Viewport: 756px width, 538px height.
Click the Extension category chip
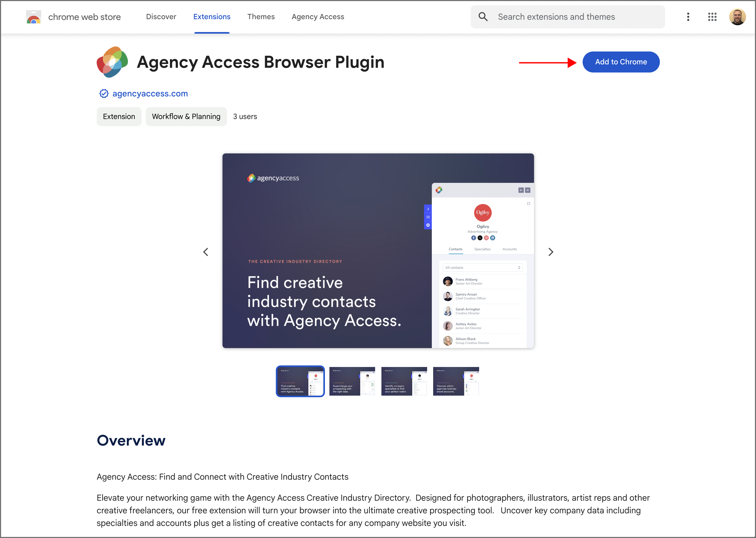pyautogui.click(x=119, y=117)
